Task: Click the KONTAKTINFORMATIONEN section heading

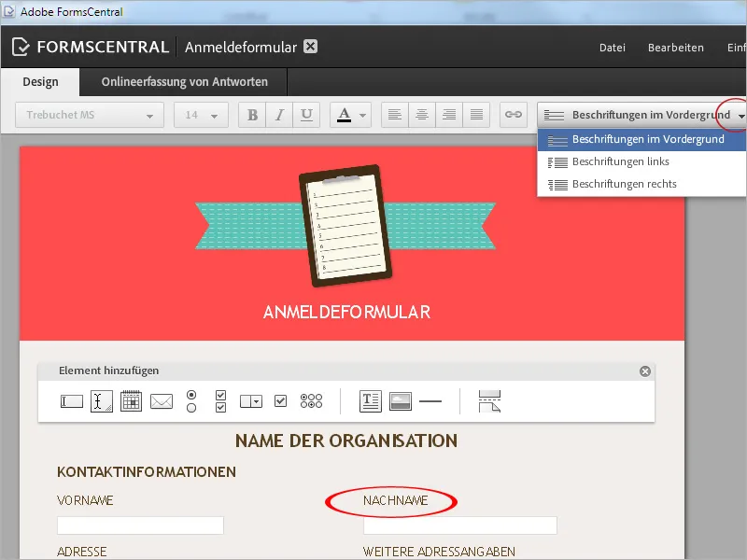Action: pyautogui.click(x=147, y=472)
